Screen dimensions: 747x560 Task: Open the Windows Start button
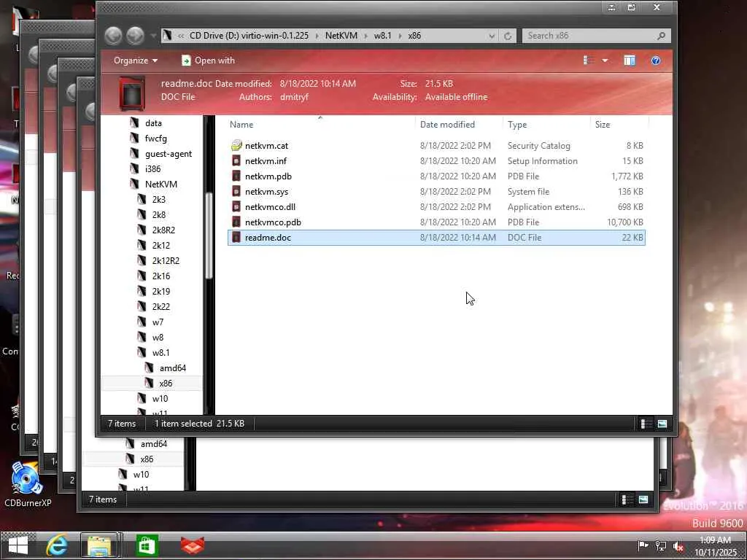pos(18,545)
